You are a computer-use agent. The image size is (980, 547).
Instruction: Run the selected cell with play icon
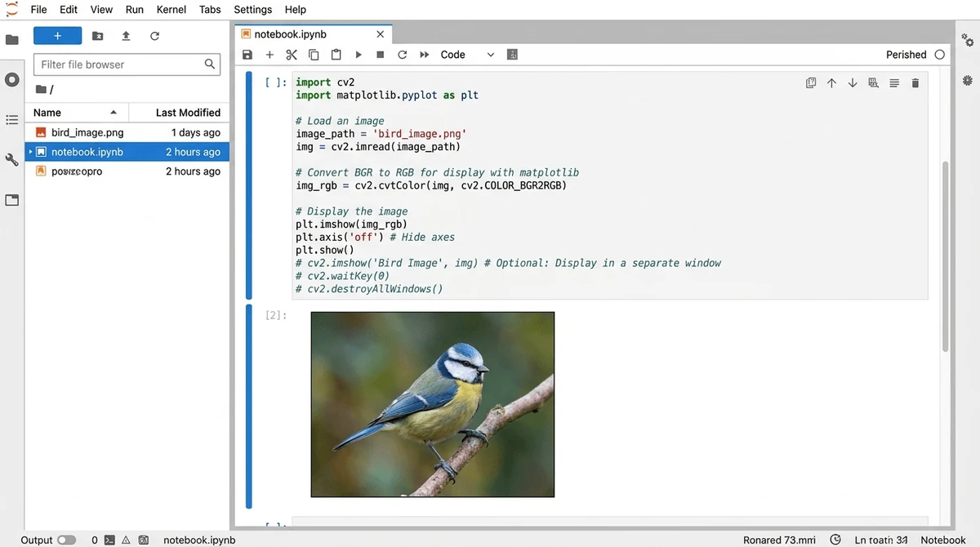(358, 55)
